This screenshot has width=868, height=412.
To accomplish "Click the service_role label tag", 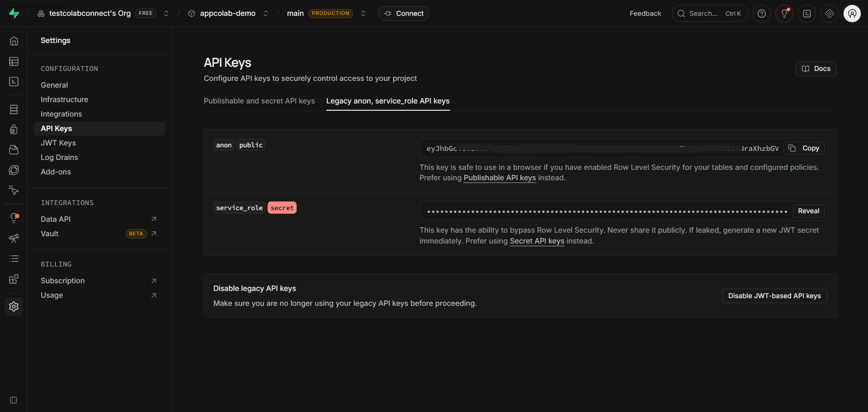I will [239, 208].
